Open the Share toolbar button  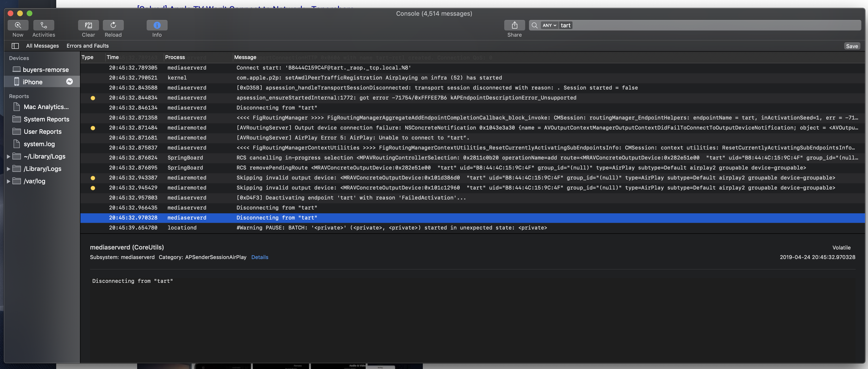tap(514, 25)
